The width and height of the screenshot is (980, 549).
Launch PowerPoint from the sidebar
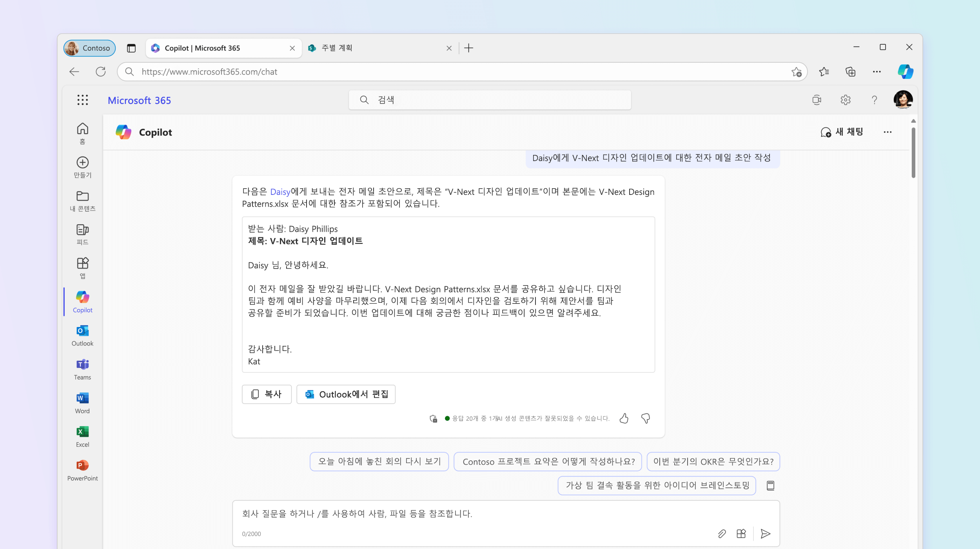tap(82, 471)
